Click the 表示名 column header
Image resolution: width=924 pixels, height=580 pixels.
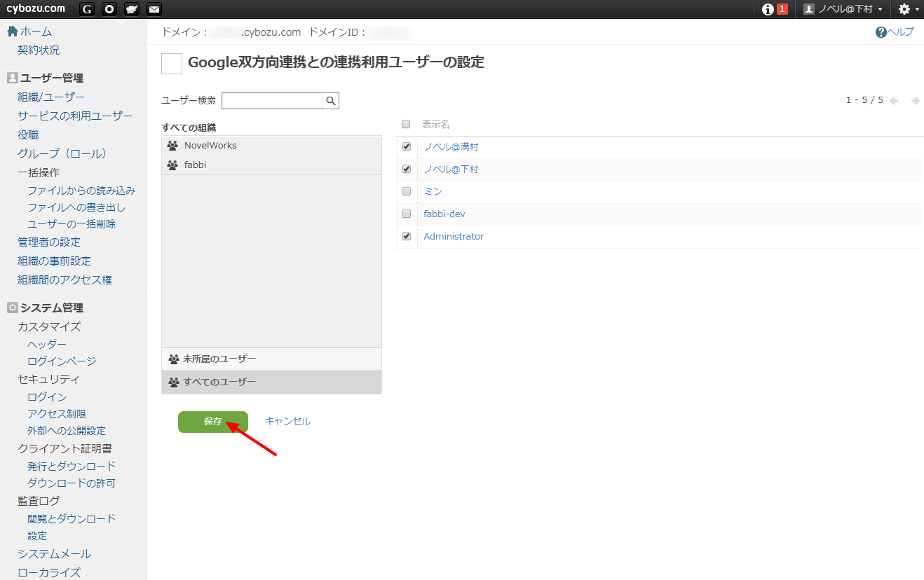(x=435, y=124)
